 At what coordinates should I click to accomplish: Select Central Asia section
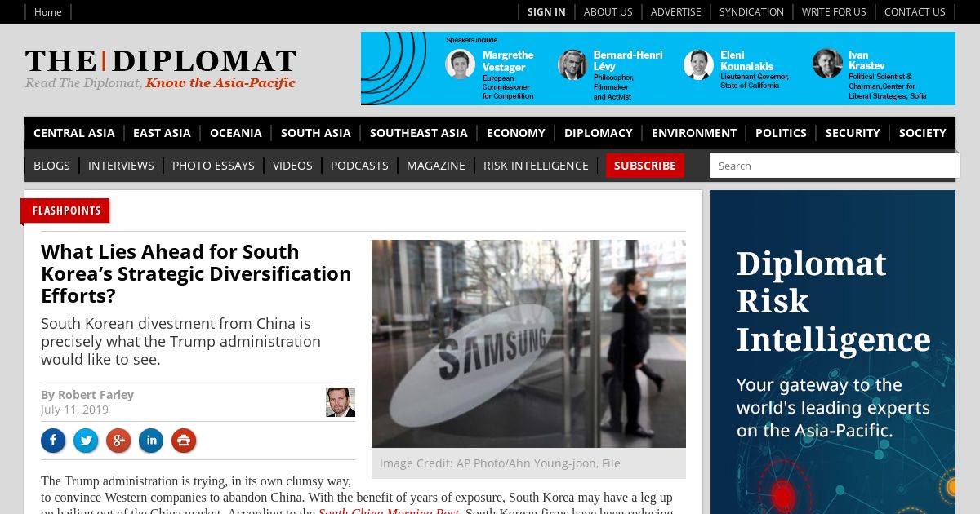coord(74,133)
